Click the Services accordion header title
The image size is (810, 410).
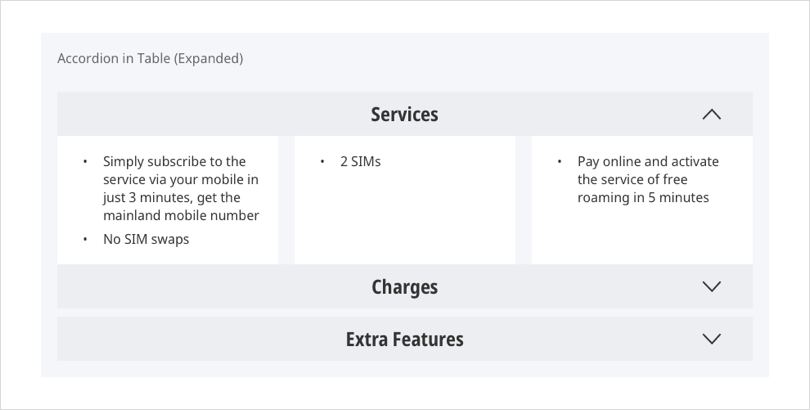[404, 114]
